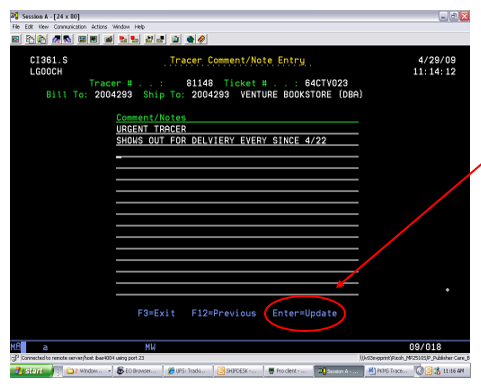The image size is (481, 391).
Task: Click the comment line containing the cursor
Action: click(x=237, y=152)
